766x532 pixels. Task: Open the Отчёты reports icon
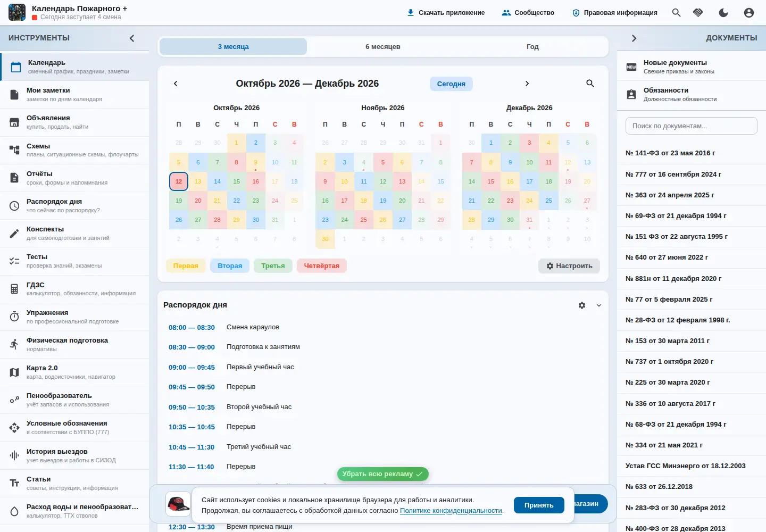click(14, 178)
